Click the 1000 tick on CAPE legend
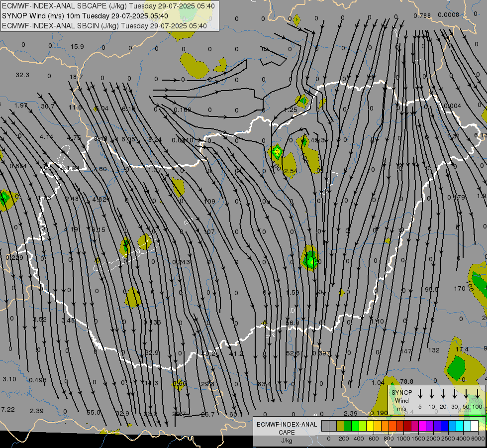This screenshot has width=487, height=448. [x=403, y=439]
